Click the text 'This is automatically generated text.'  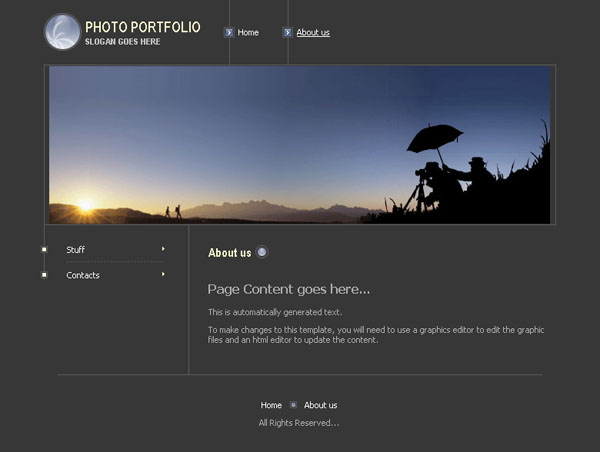[275, 312]
